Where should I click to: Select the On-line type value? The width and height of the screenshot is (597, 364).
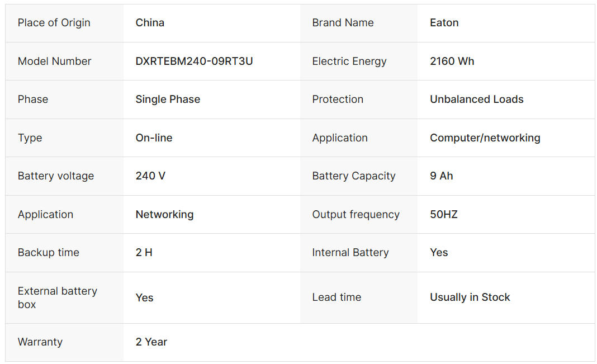click(154, 138)
